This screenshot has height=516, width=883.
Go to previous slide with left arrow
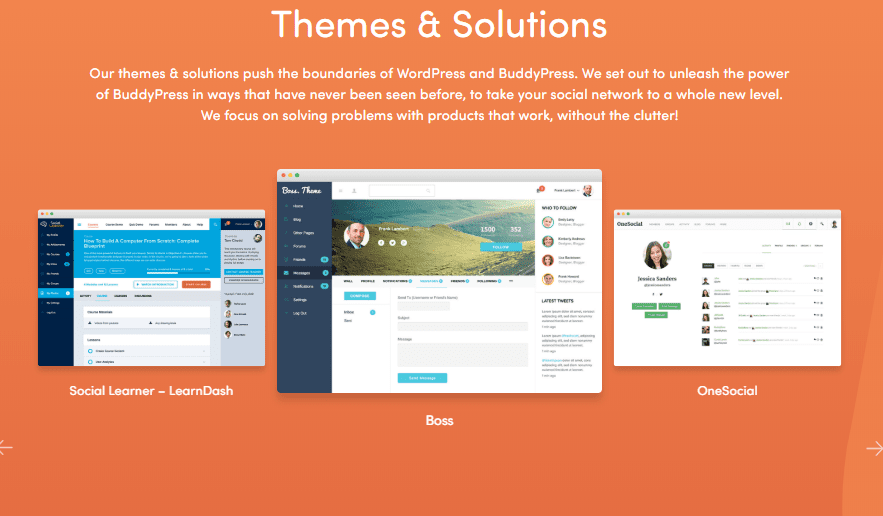(6, 448)
